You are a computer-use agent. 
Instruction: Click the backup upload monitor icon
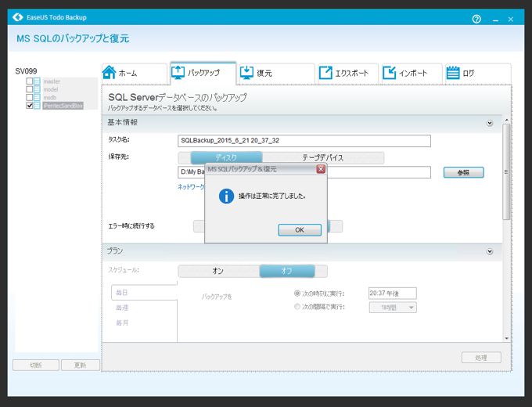(x=178, y=73)
